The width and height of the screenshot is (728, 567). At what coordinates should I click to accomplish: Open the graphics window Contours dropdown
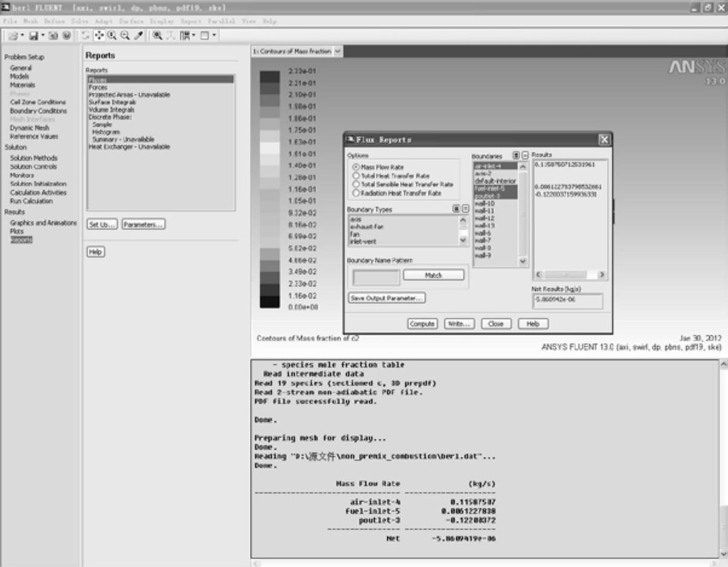pos(338,52)
